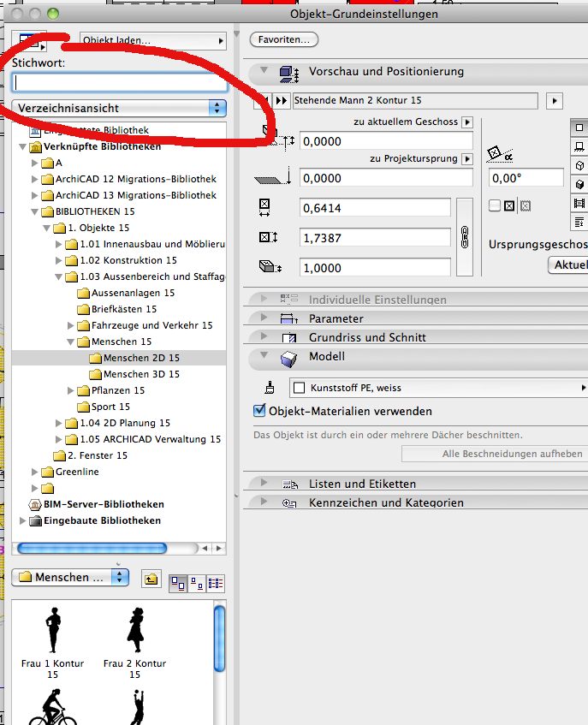Screen dimensions: 588x725
Task: Switch to small icons view mode
Action: 197,581
